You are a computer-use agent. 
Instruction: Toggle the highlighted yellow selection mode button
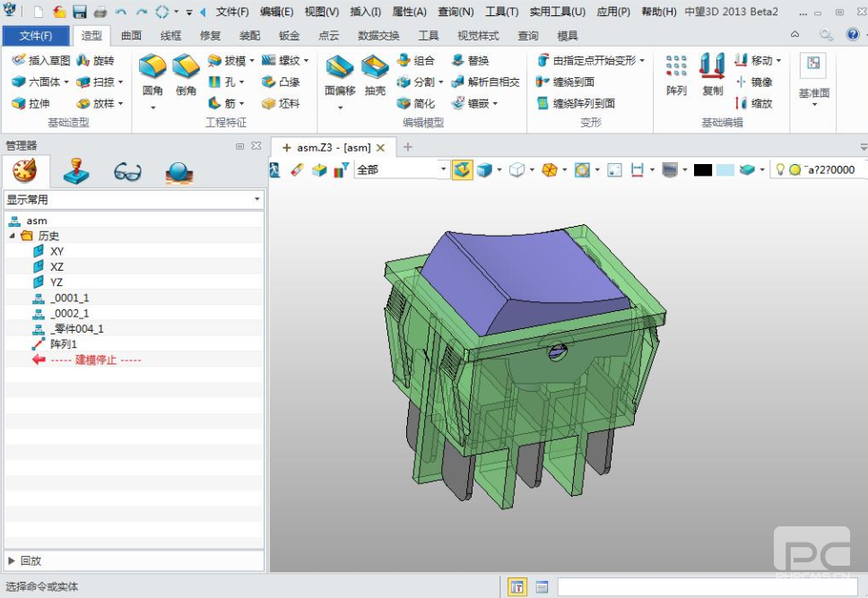click(x=462, y=169)
